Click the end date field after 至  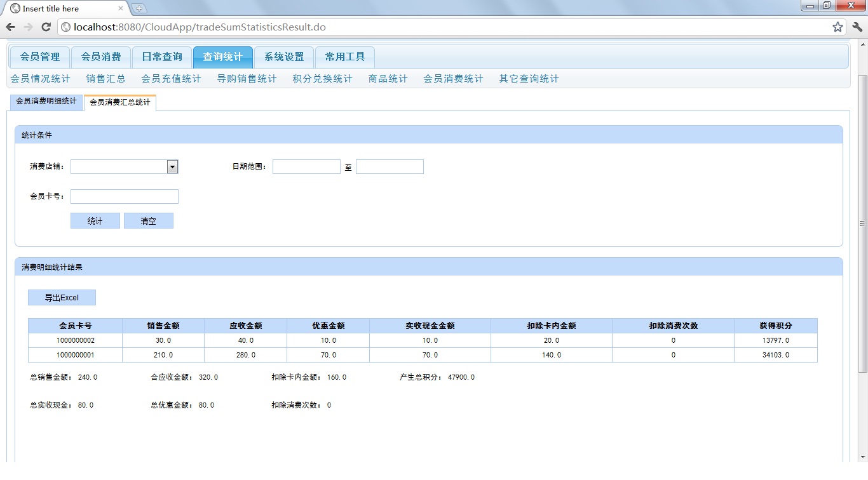[390, 166]
